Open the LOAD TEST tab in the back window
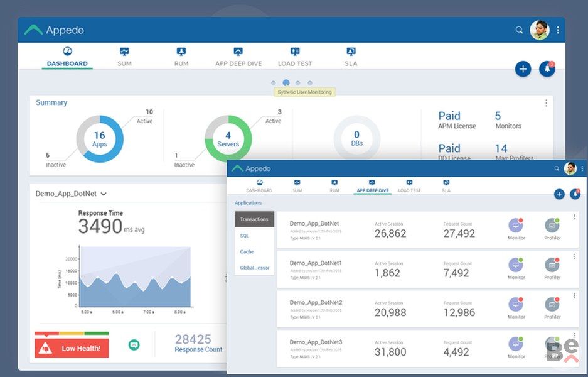 [x=295, y=57]
